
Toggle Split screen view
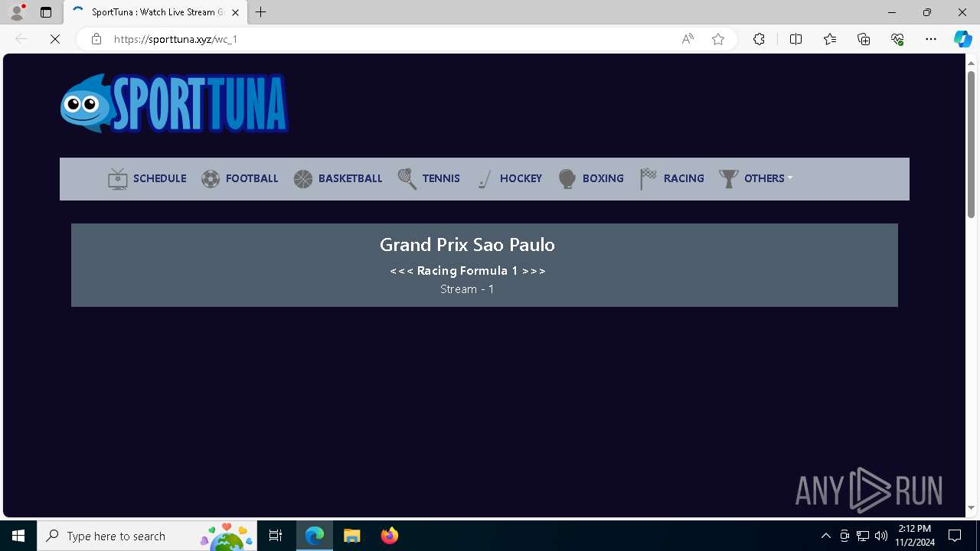click(x=795, y=39)
